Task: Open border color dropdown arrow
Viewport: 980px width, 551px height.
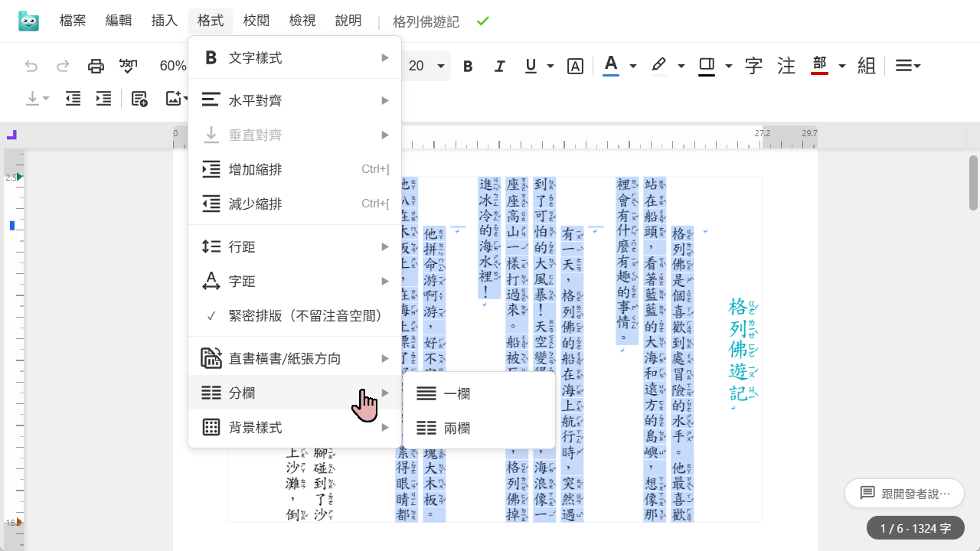Action: click(728, 67)
